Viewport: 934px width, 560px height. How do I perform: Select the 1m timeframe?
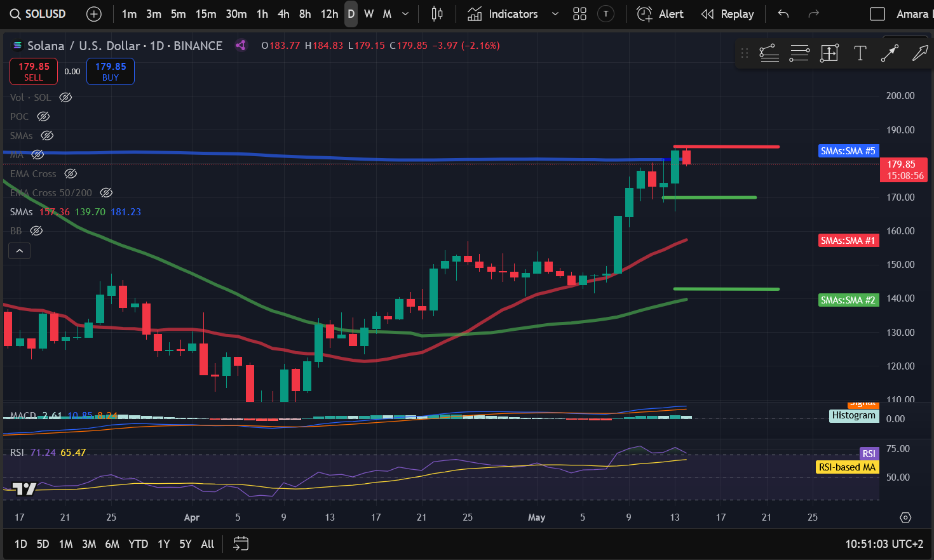point(129,14)
